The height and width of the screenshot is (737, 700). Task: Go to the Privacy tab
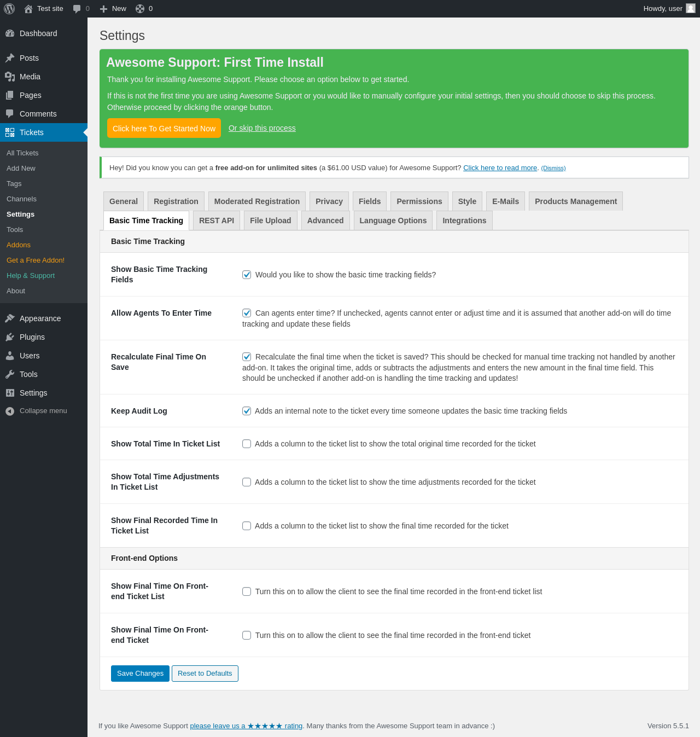coord(329,201)
